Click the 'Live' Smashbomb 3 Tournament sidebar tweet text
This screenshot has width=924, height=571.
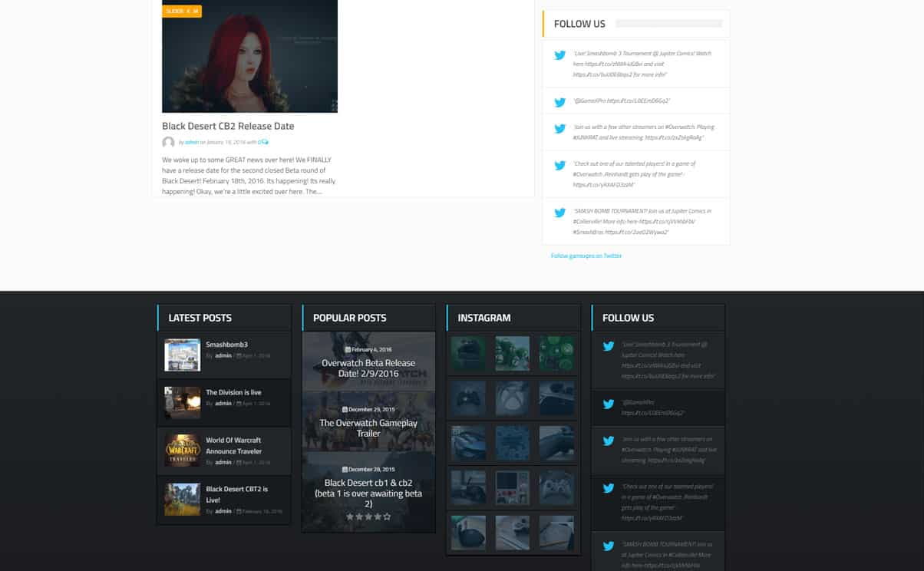pos(642,64)
